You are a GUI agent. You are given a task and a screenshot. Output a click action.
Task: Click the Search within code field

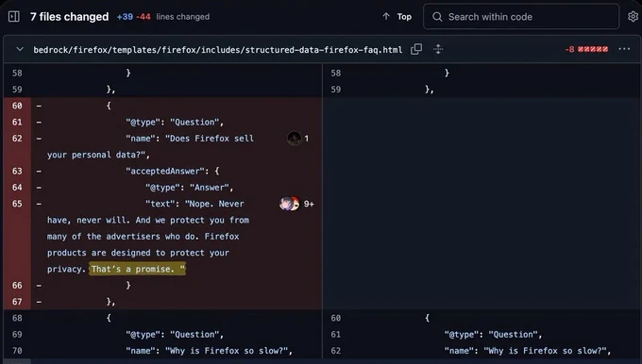click(x=521, y=17)
